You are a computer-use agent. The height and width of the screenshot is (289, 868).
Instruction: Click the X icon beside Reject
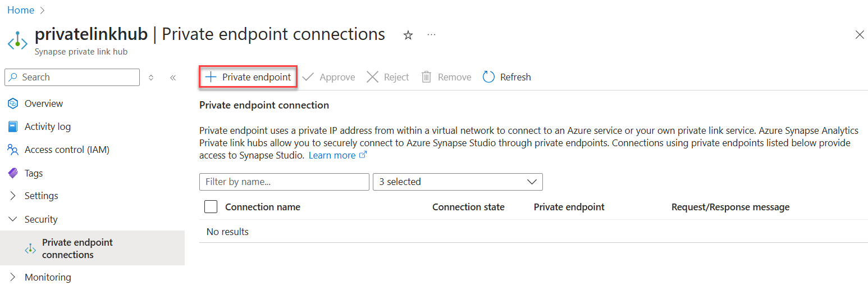pos(372,77)
